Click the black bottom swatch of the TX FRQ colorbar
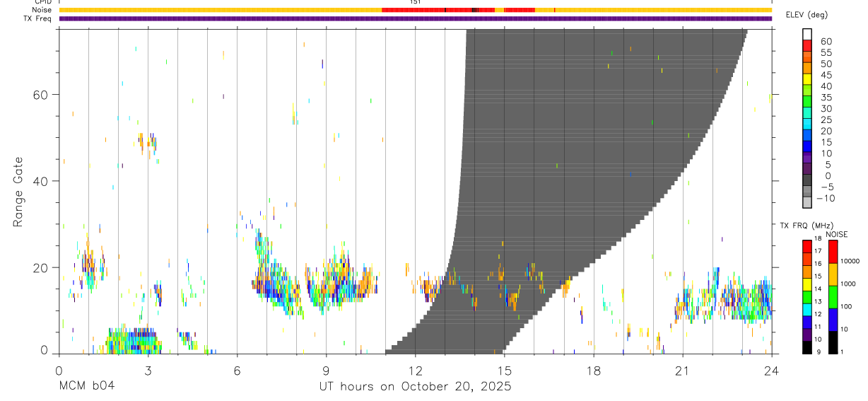 tap(807, 347)
